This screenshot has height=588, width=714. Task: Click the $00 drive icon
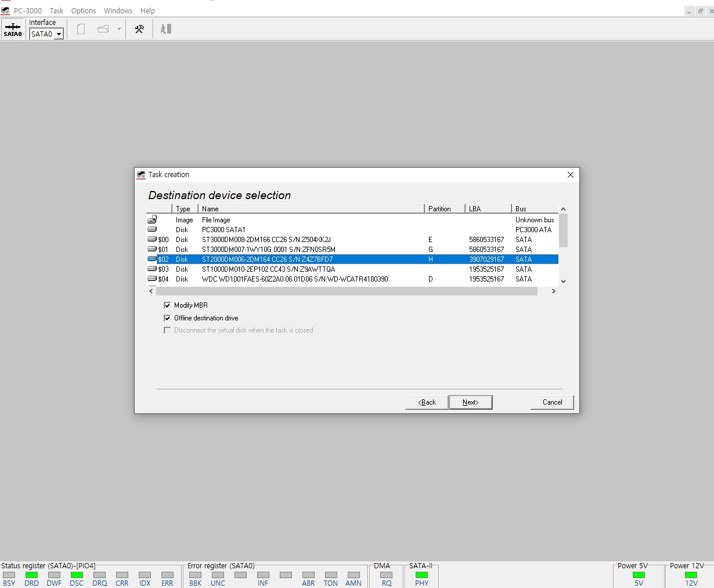pos(152,239)
